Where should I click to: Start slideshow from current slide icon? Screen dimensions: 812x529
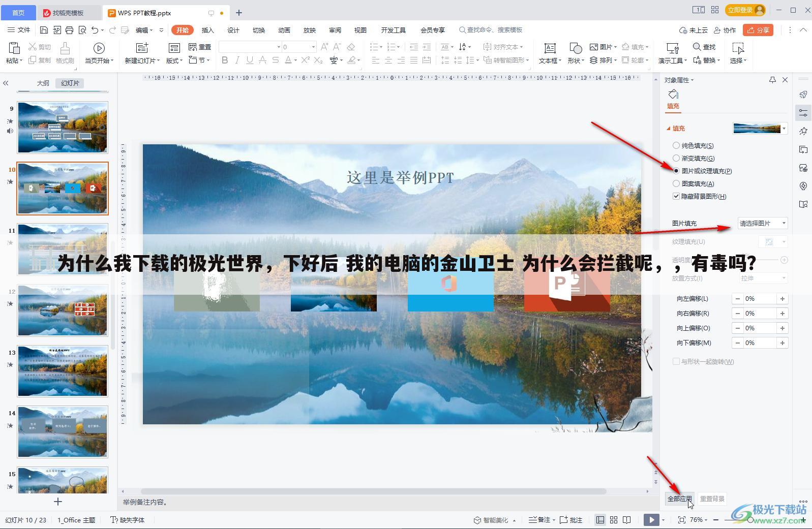[99, 48]
